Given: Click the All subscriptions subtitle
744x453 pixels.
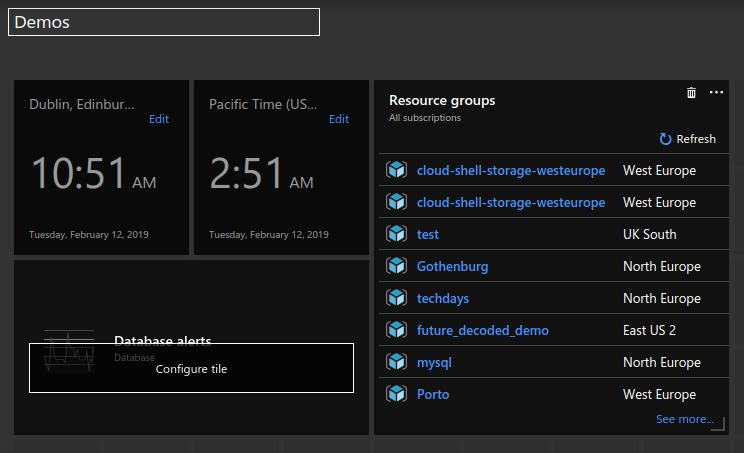Looking at the screenshot, I should pyautogui.click(x=425, y=118).
